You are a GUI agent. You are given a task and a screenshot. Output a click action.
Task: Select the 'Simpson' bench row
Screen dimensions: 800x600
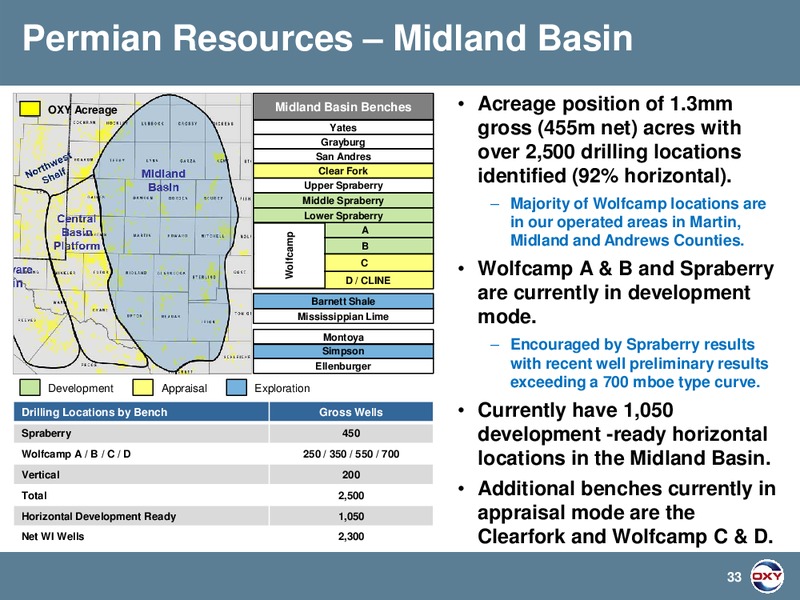pyautogui.click(x=343, y=351)
